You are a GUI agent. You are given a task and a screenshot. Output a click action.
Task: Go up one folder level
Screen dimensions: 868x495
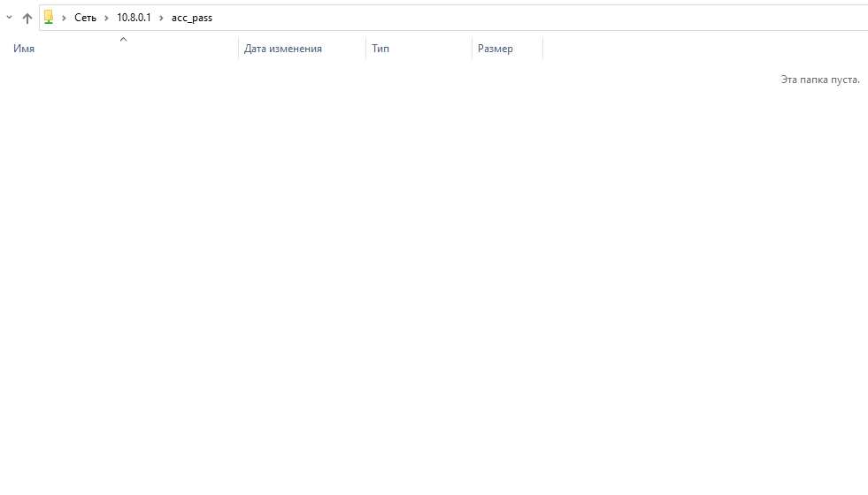tap(27, 19)
